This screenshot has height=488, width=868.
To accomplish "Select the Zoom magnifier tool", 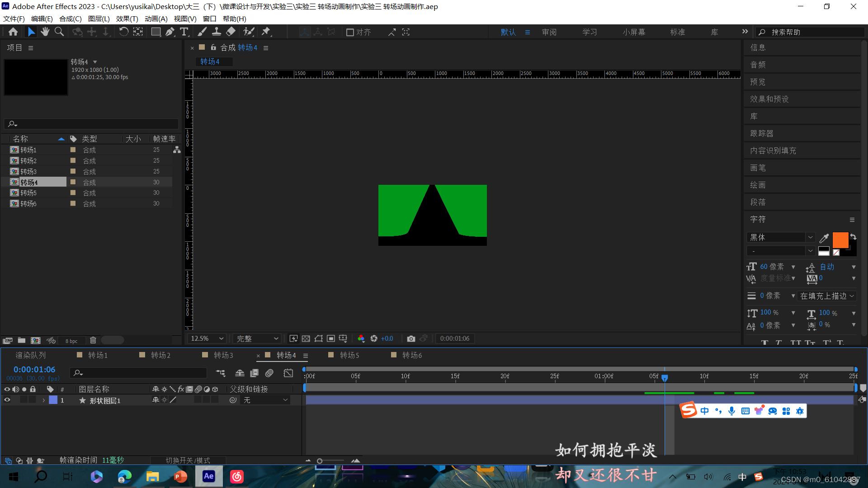I will (x=59, y=32).
